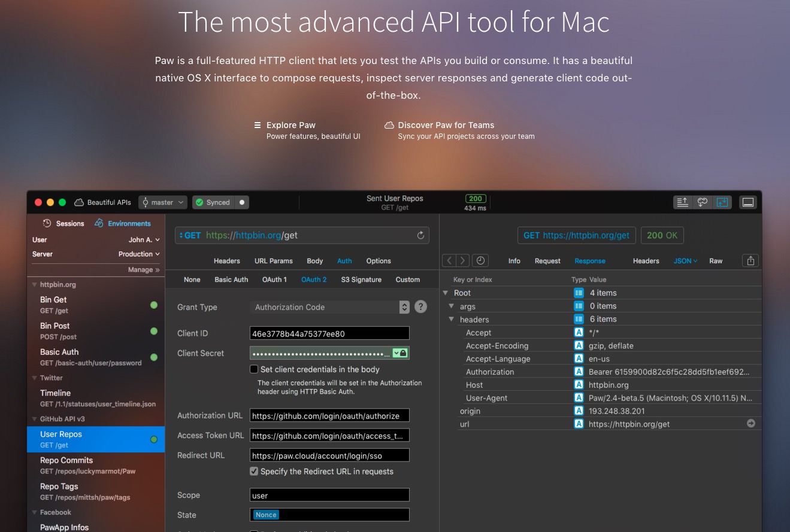Toggle the bottom panel layout icon
790x532 pixels.
point(747,202)
